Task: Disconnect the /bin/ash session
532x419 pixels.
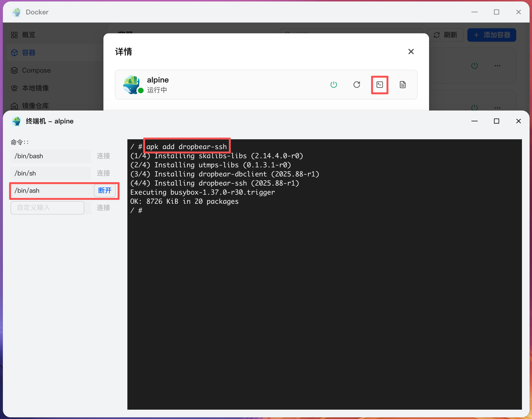Action: (105, 191)
